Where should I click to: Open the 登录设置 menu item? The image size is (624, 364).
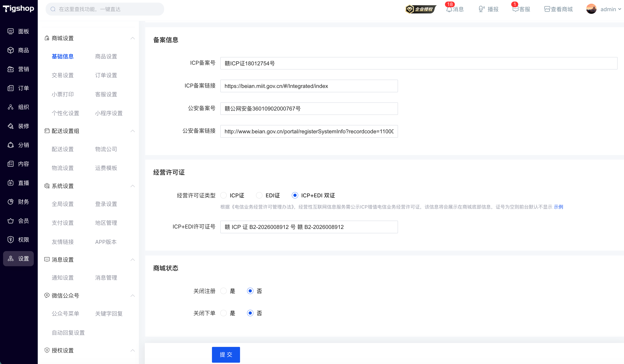106,204
